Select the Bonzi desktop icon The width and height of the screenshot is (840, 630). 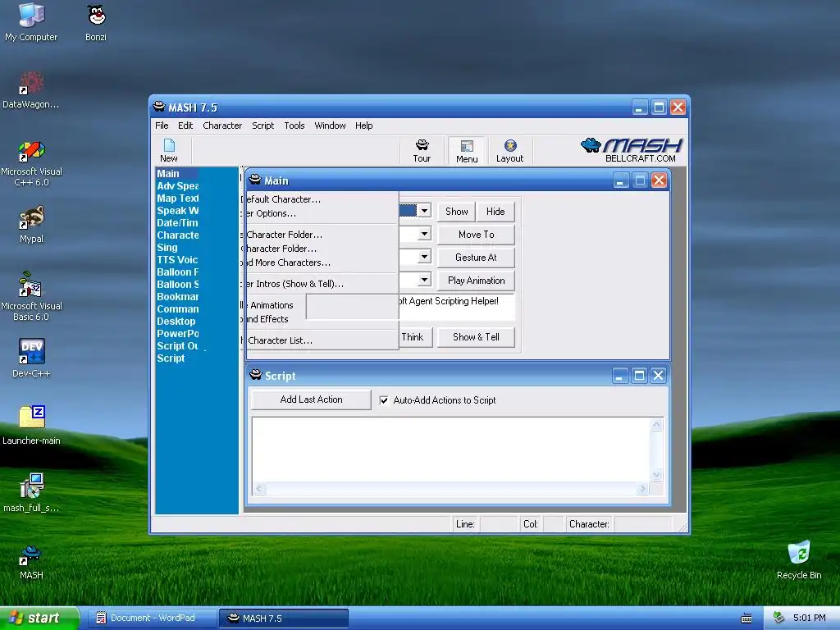[96, 22]
